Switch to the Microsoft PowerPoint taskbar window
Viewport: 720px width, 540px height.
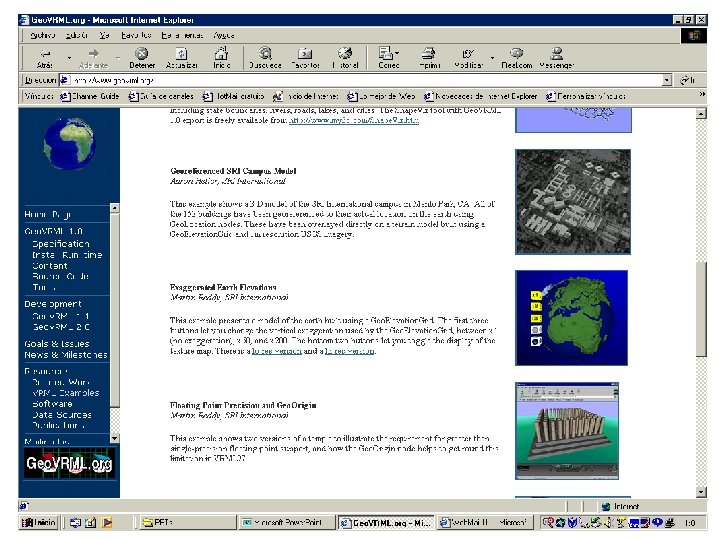click(285, 523)
